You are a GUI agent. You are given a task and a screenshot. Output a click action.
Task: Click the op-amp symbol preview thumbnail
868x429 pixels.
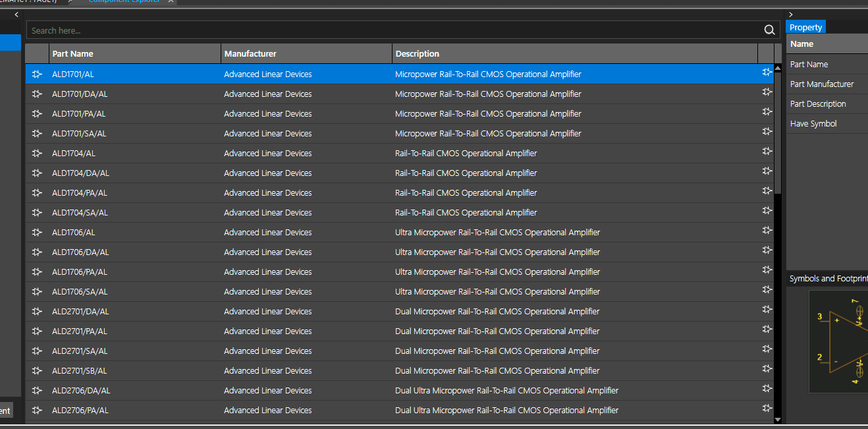[x=838, y=341]
